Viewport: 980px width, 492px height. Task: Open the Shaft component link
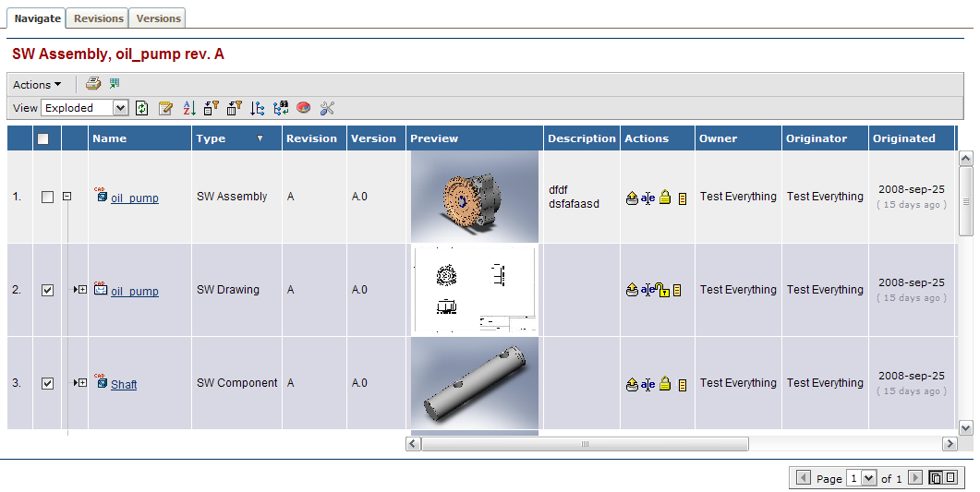(x=124, y=385)
